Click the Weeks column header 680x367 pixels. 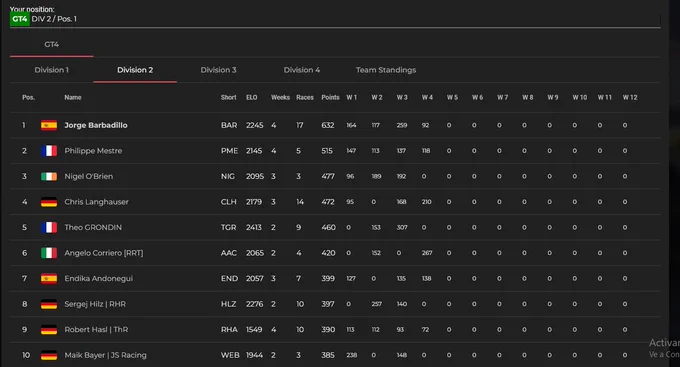[x=280, y=97]
